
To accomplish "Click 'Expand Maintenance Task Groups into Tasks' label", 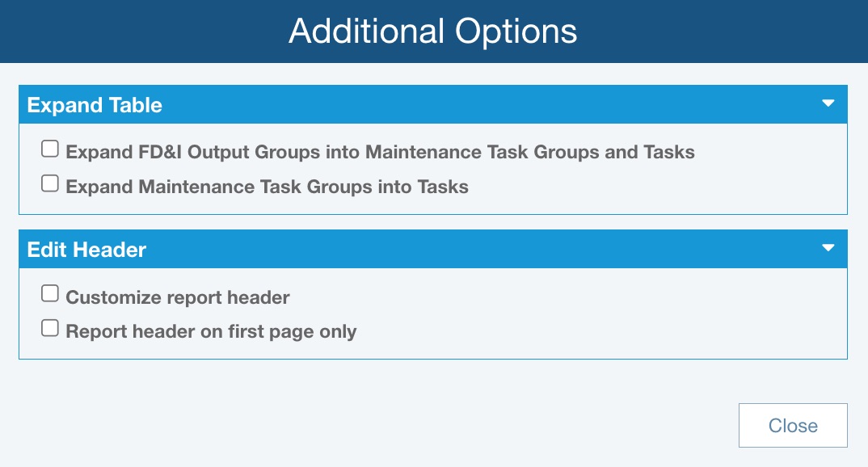I will [x=267, y=187].
